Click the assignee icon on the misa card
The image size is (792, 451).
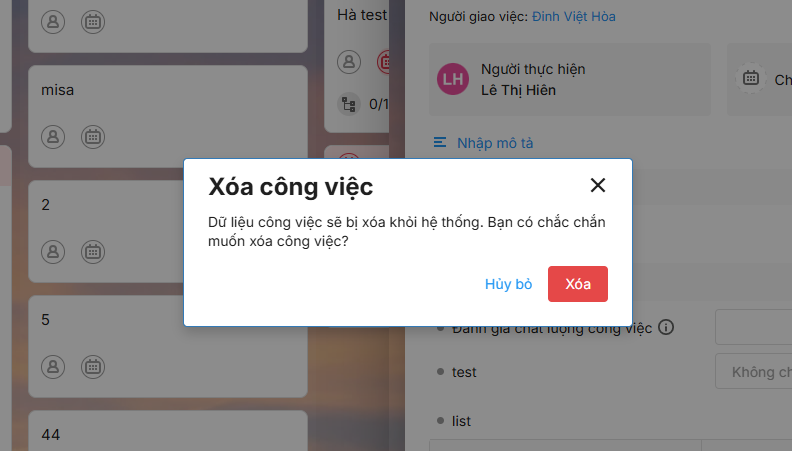53,136
